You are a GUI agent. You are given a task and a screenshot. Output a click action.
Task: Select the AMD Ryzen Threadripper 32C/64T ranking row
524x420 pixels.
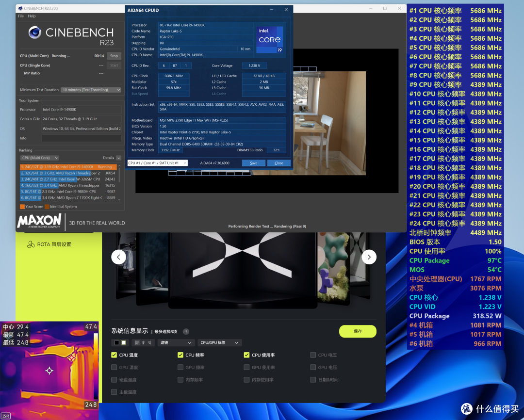[68, 173]
